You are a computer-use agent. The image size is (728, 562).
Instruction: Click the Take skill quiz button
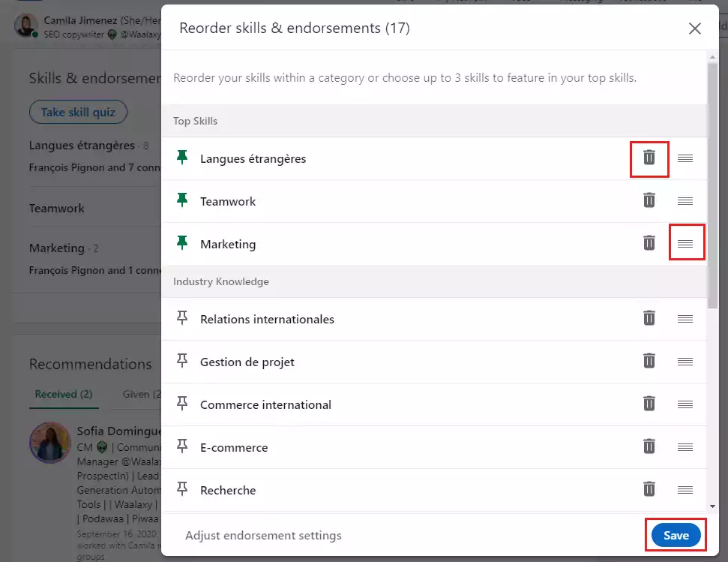[78, 111]
